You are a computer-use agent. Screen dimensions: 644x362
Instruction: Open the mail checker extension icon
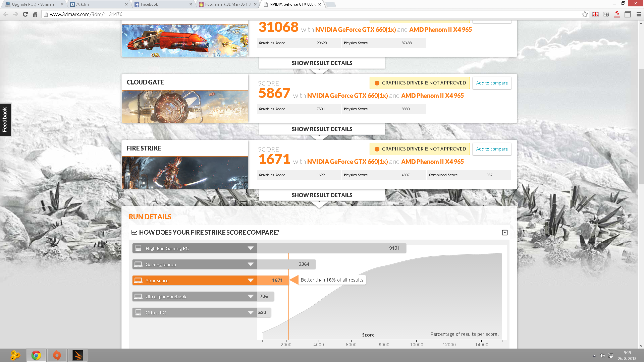[x=606, y=14]
